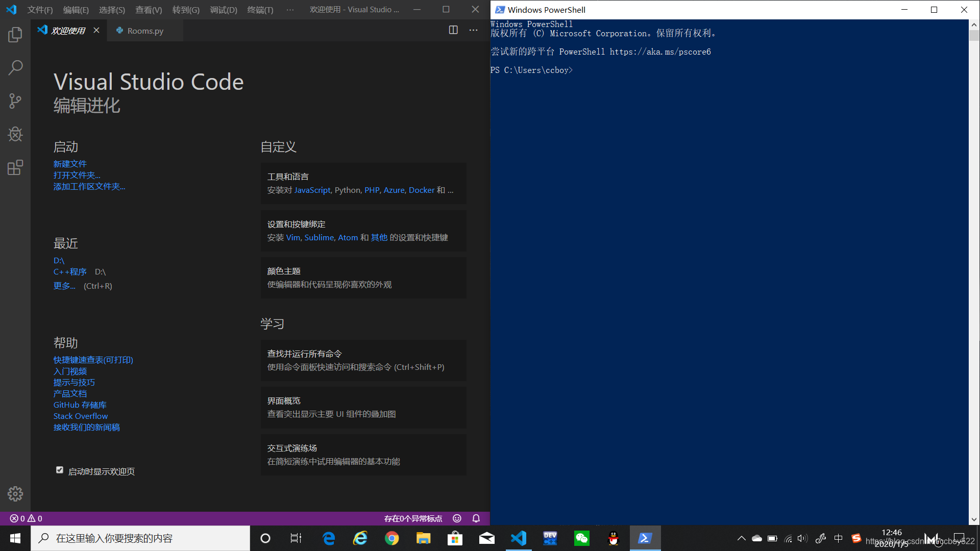Click Visual Studio Code taskbar icon
Image resolution: width=980 pixels, height=551 pixels.
519,538
